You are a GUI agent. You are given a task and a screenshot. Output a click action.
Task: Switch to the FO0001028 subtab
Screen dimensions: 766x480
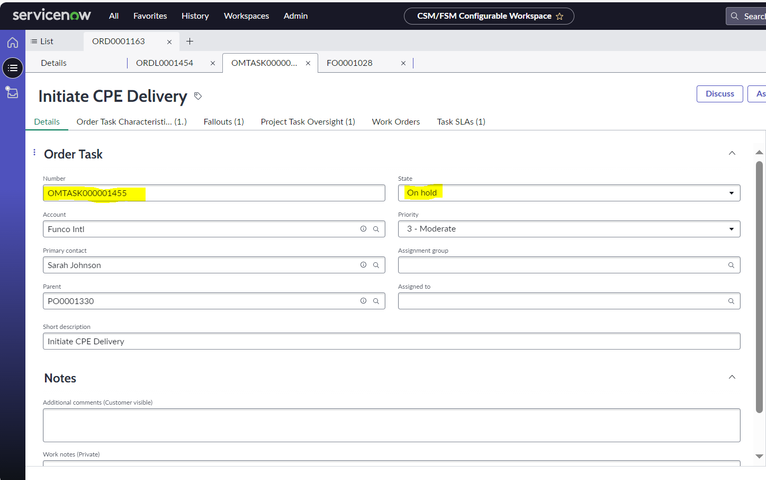(349, 63)
